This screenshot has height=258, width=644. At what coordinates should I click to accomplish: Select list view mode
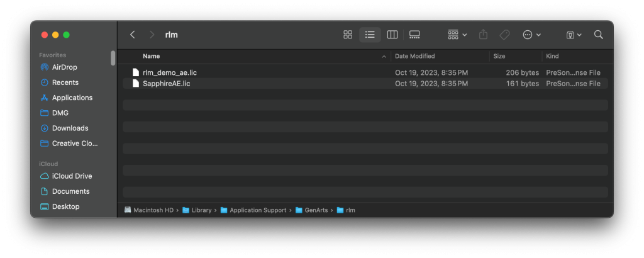pyautogui.click(x=370, y=35)
